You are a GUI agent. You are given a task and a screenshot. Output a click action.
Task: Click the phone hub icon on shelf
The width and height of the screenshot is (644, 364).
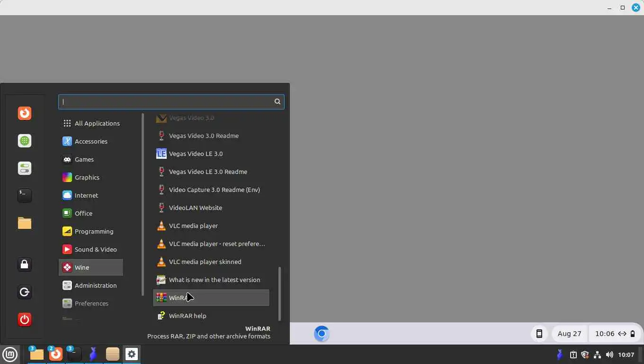pos(539,334)
